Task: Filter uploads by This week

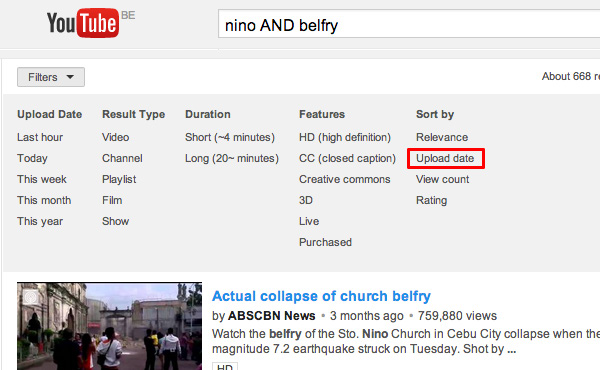Action: (42, 179)
